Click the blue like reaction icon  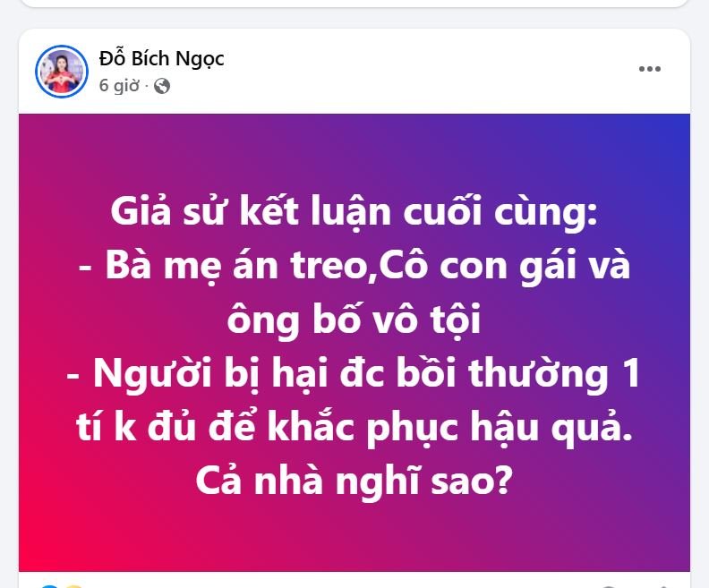[50, 585]
